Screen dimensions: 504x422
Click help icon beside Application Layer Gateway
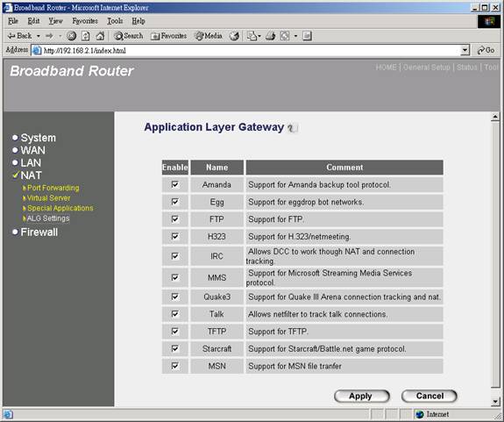(292, 128)
